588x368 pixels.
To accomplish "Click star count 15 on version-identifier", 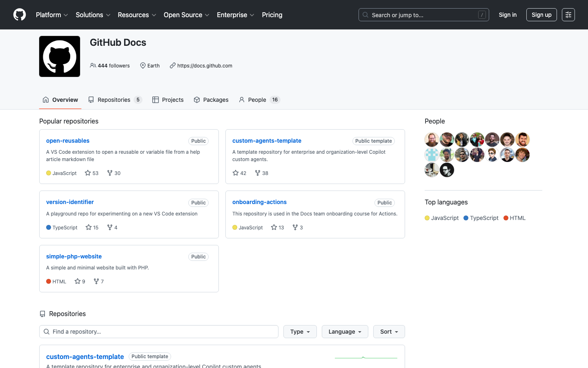I will pyautogui.click(x=92, y=227).
